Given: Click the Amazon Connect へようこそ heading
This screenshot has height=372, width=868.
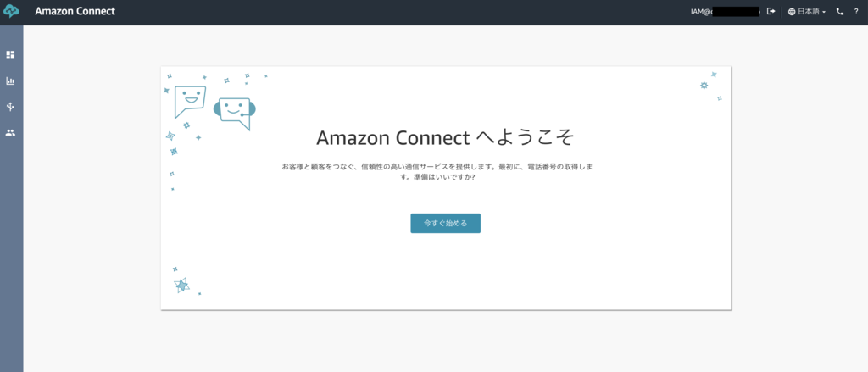Looking at the screenshot, I should [446, 138].
